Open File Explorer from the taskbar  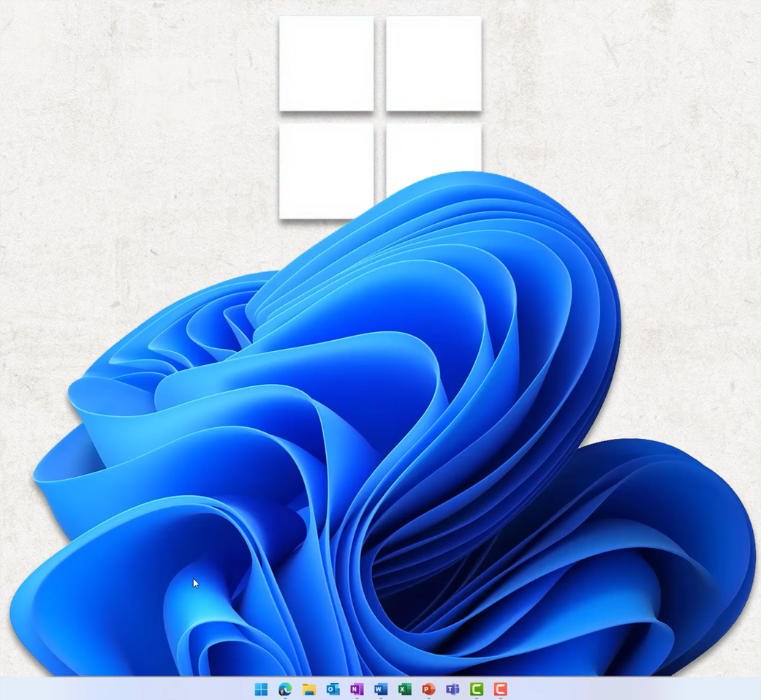(x=308, y=689)
